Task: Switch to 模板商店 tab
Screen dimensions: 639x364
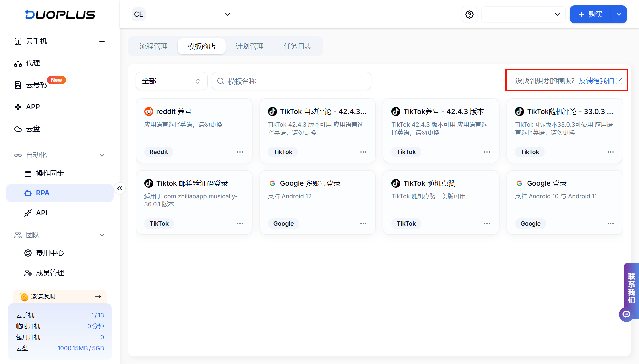Action: (x=202, y=46)
